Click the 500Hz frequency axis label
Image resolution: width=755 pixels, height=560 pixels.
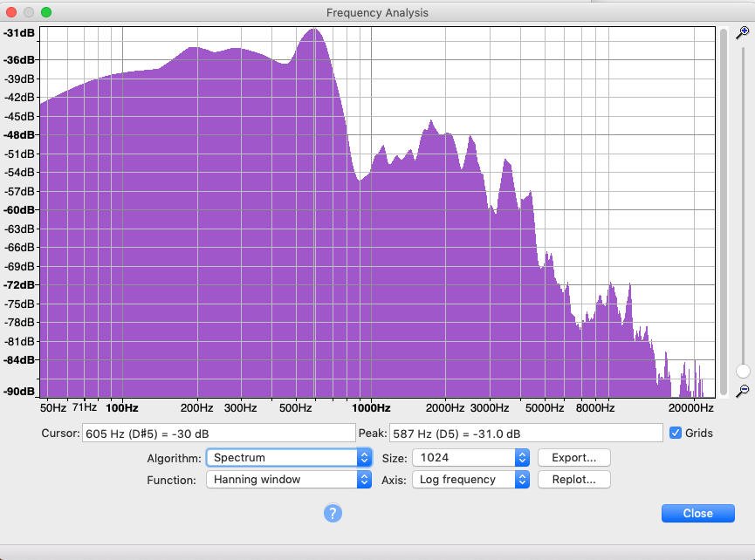295,408
